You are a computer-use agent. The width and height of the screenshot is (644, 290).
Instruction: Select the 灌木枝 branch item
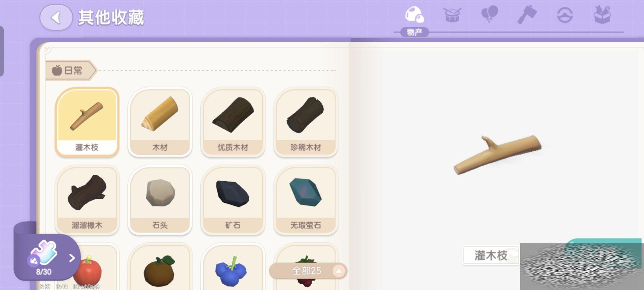tap(87, 122)
